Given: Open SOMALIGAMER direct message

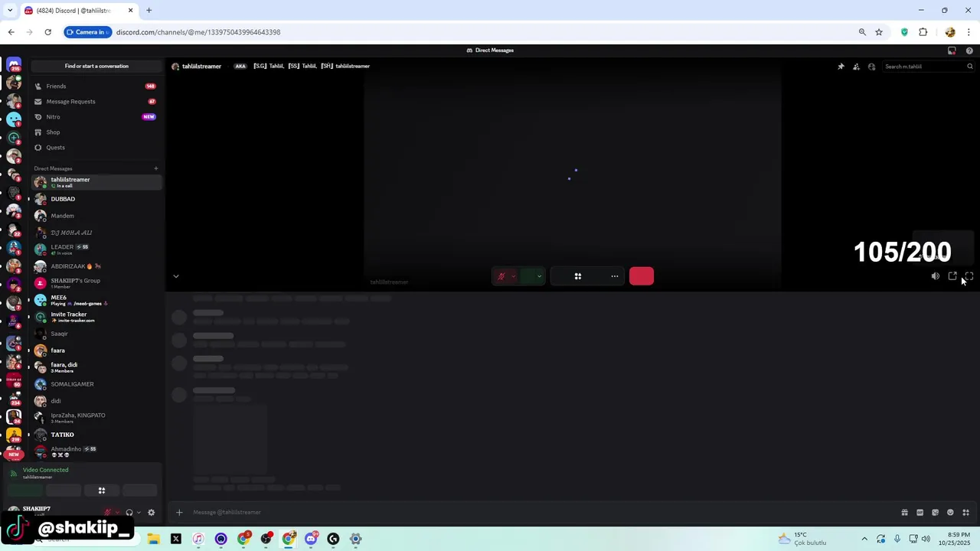Looking at the screenshot, I should (x=96, y=384).
